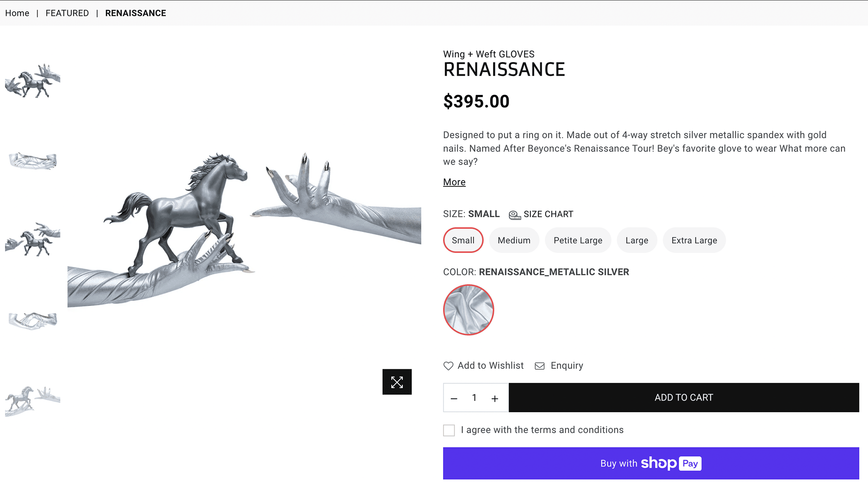Select the Medium size option
Screen dimensions: 868x486
pyautogui.click(x=514, y=240)
